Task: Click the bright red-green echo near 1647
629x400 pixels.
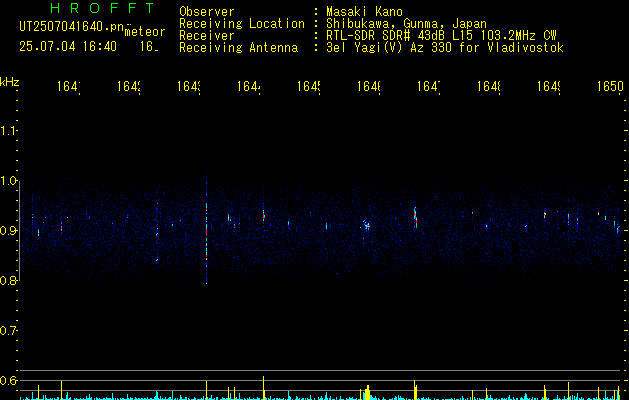Action: coord(416,217)
